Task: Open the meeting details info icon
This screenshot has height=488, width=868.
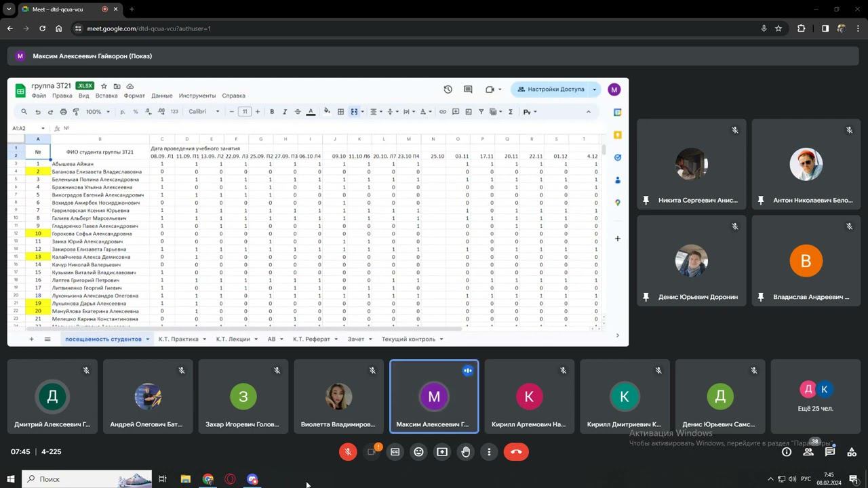Action: 787,452
